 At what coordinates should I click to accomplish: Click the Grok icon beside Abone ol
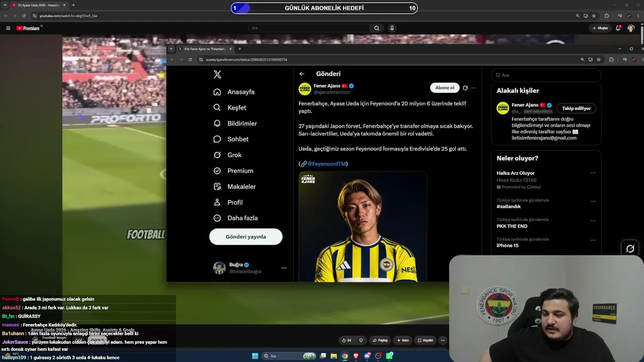tap(465, 88)
